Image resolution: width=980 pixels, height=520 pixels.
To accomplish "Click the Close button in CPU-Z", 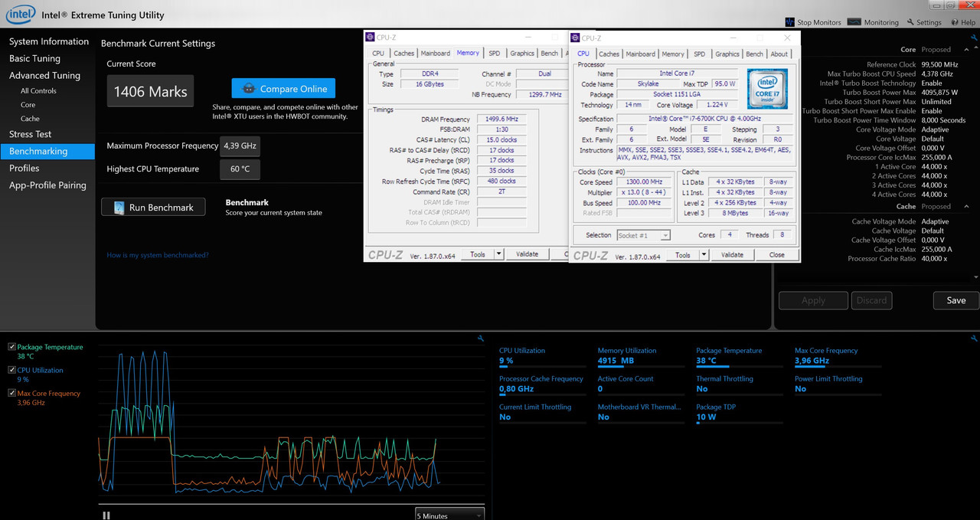I will [776, 255].
